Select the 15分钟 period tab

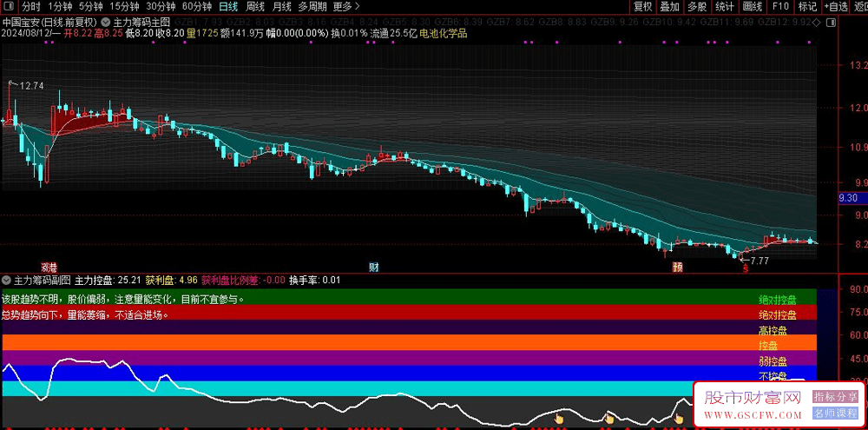pos(124,7)
